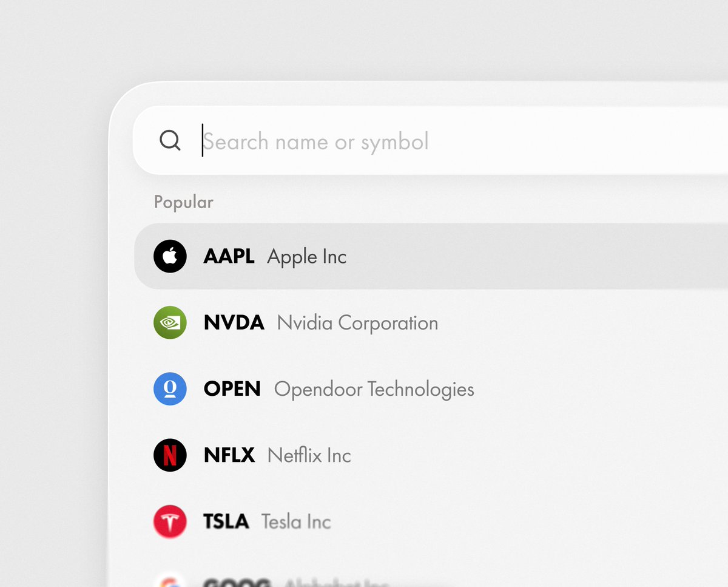Select the NFLX ticker symbol
The image size is (728, 587).
tap(229, 455)
